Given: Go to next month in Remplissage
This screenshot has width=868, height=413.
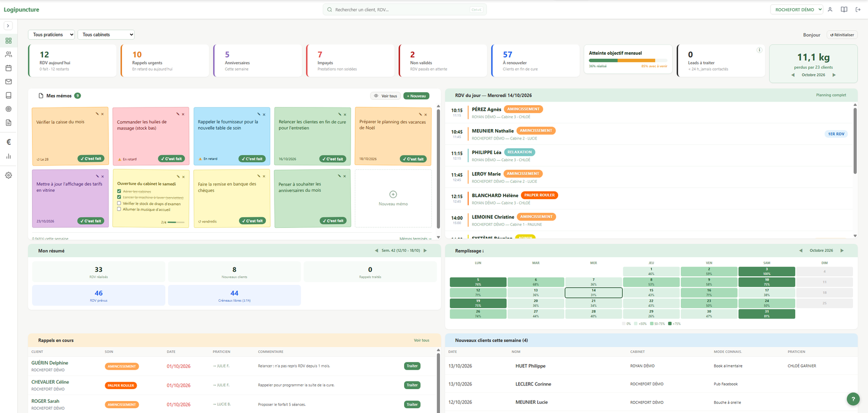Looking at the screenshot, I should (842, 251).
